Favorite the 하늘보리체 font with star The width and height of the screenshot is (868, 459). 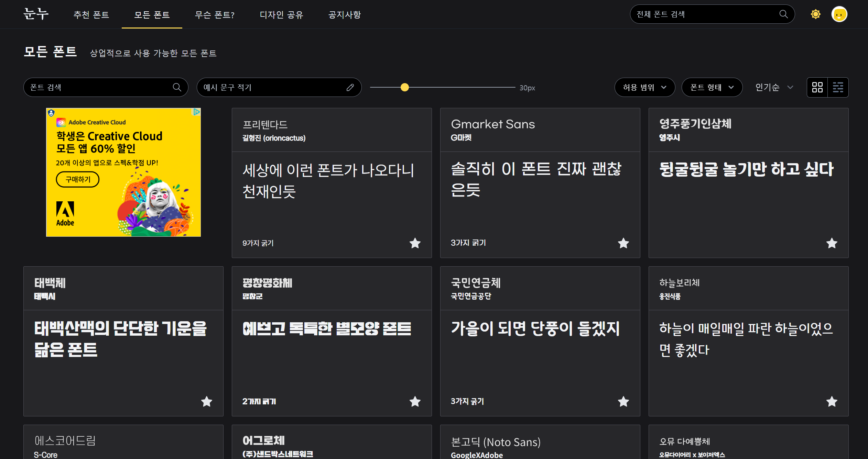click(832, 401)
